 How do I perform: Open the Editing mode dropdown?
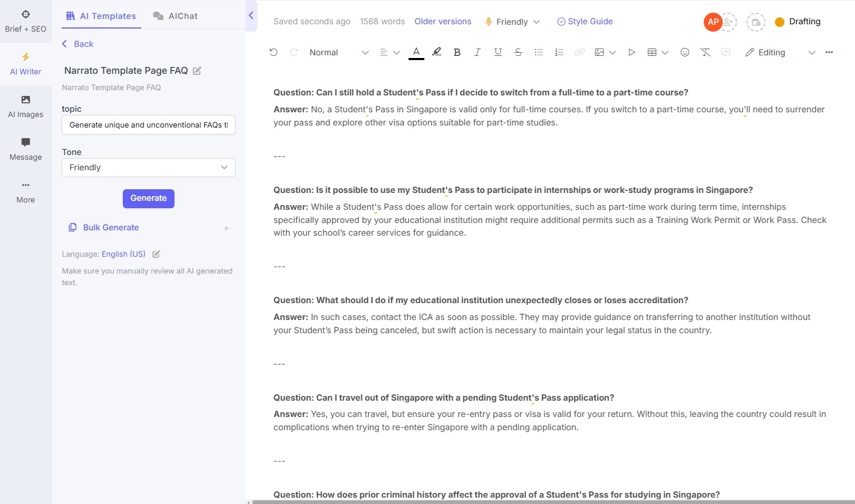[x=780, y=52]
